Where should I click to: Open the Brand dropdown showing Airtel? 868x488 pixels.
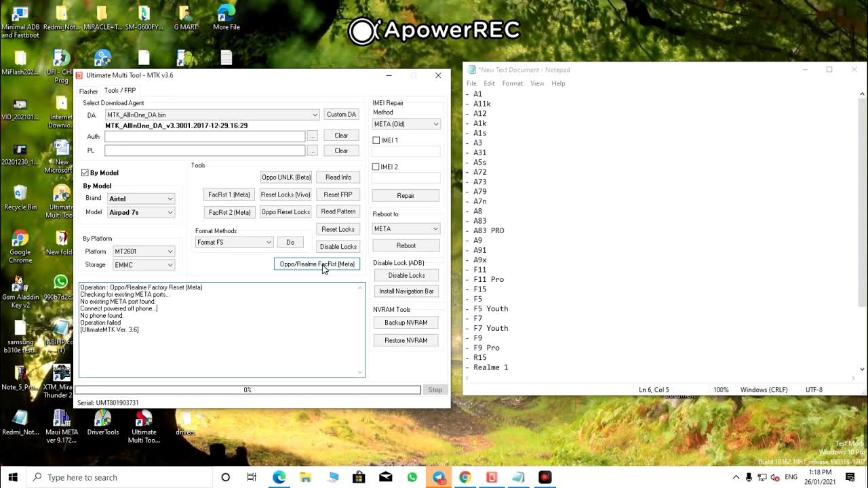click(x=141, y=199)
